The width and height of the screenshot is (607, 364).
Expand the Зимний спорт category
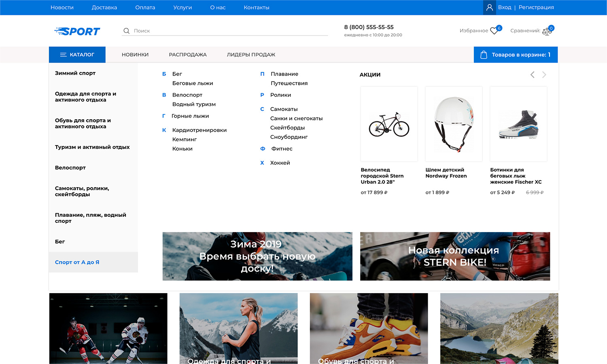pos(75,73)
